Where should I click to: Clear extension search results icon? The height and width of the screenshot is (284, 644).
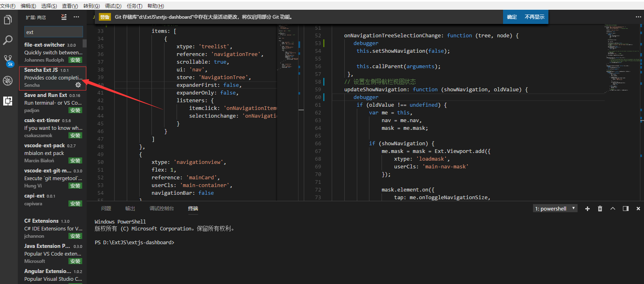click(x=64, y=17)
